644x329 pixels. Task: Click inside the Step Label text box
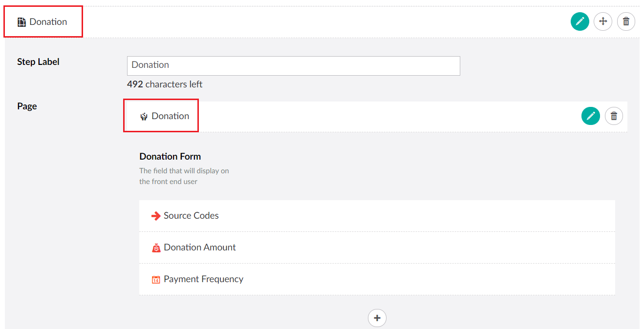(293, 65)
